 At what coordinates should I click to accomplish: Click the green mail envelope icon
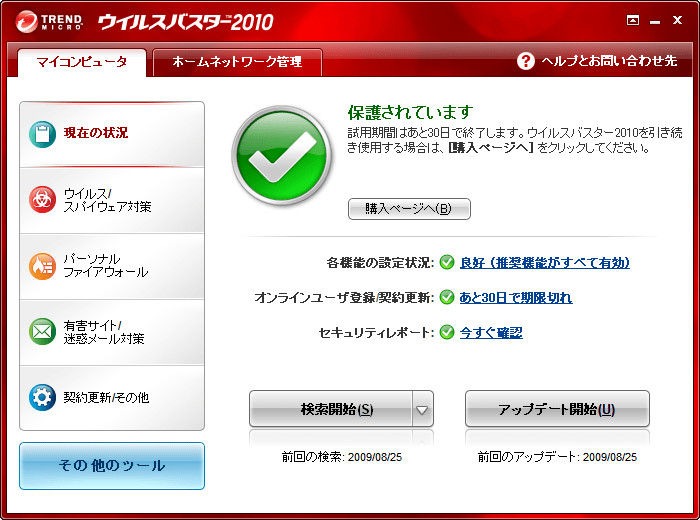point(42,331)
